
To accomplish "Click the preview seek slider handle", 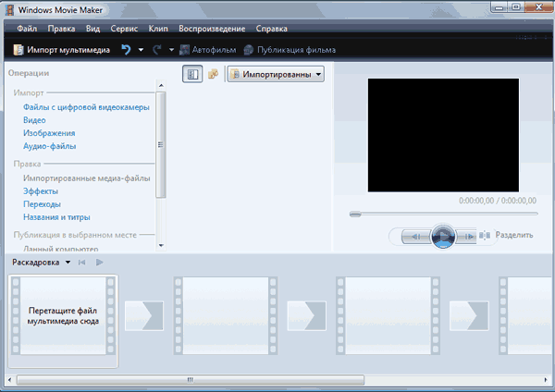I will (x=355, y=214).
